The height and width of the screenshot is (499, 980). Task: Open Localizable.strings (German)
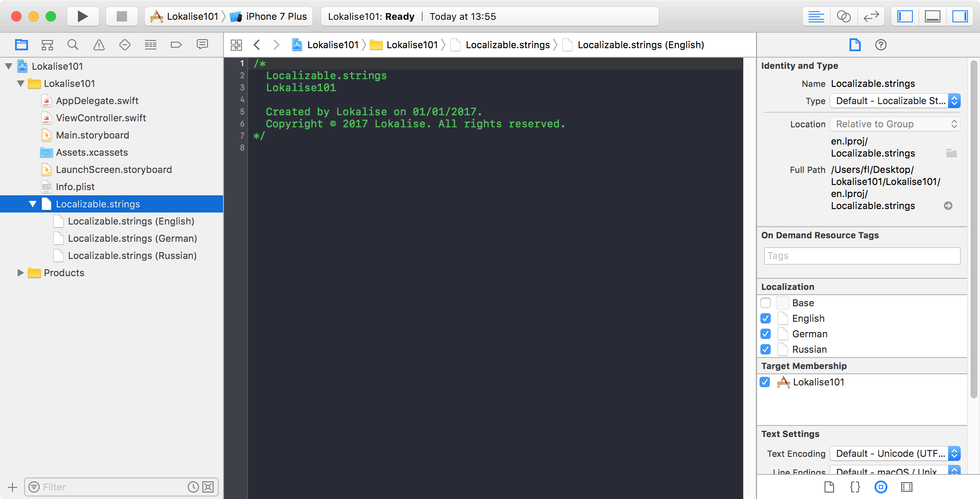[133, 238]
